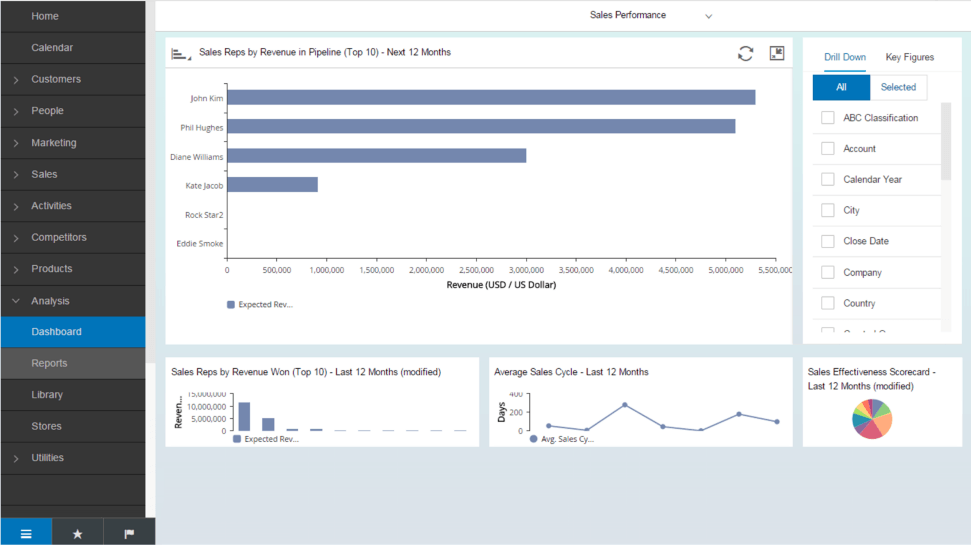Click Phil Hughes revenue bar
This screenshot has height=545, width=971.
(481, 126)
